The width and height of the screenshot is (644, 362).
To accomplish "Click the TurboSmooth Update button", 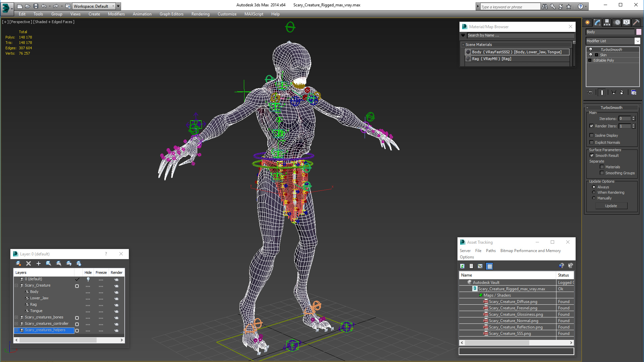I will 611,206.
